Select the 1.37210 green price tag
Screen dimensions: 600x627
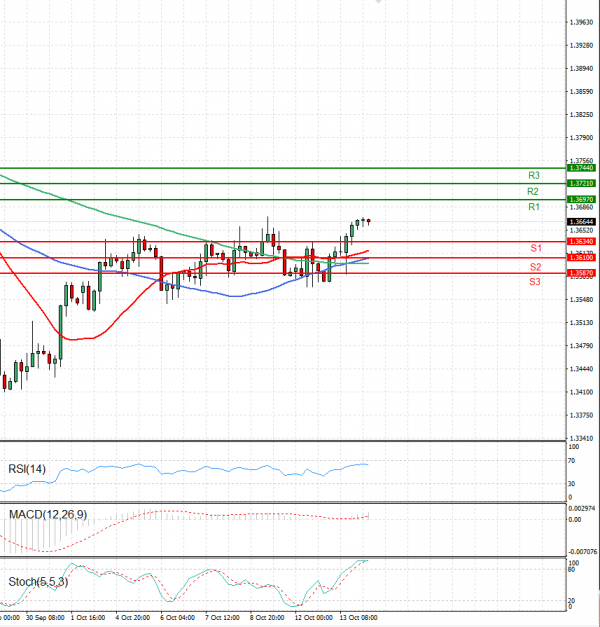(x=581, y=184)
